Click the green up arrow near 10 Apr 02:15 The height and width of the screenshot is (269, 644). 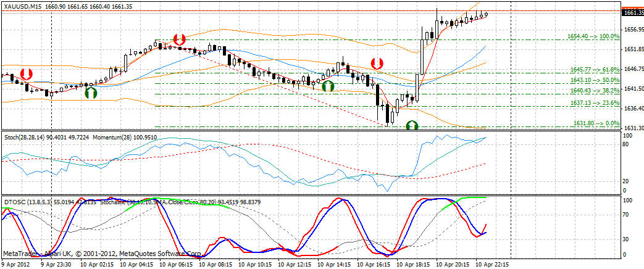91,93
